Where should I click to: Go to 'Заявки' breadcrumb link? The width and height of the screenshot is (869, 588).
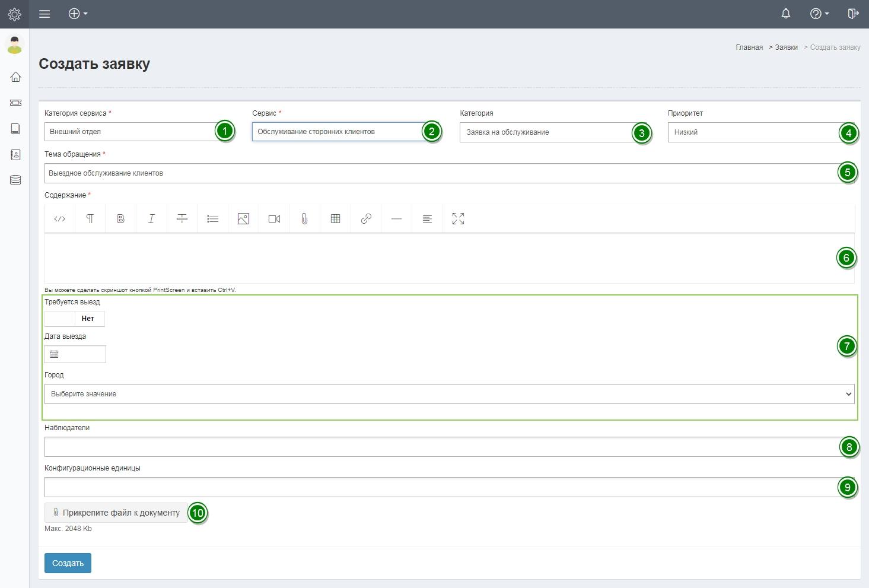tap(786, 47)
